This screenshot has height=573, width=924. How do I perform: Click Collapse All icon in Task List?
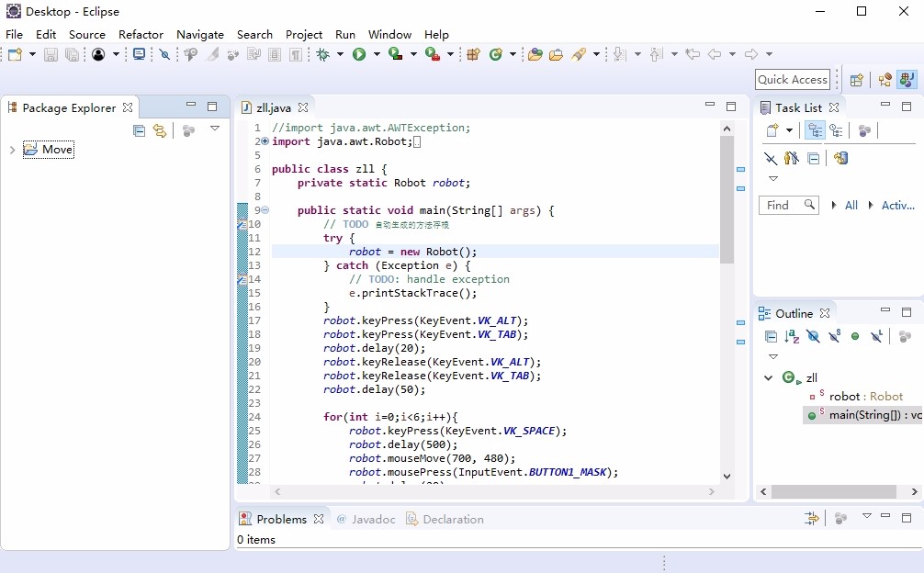[813, 159]
